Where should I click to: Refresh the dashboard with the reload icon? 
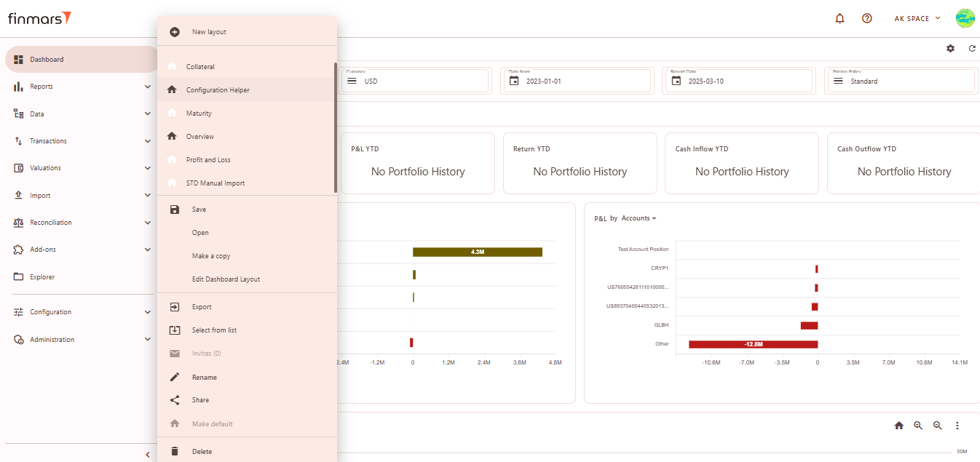tap(972, 48)
